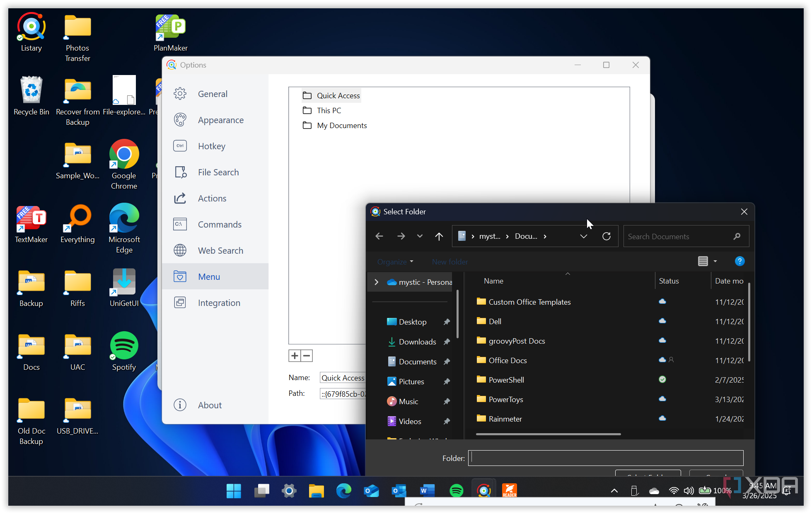Select the Menu settings section
This screenshot has height=514, width=812.
(x=215, y=276)
